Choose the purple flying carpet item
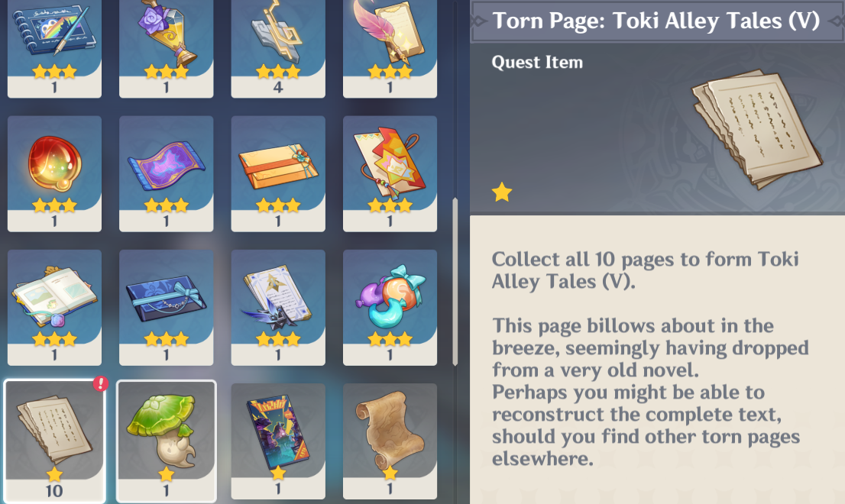This screenshot has width=845, height=504. [x=166, y=174]
